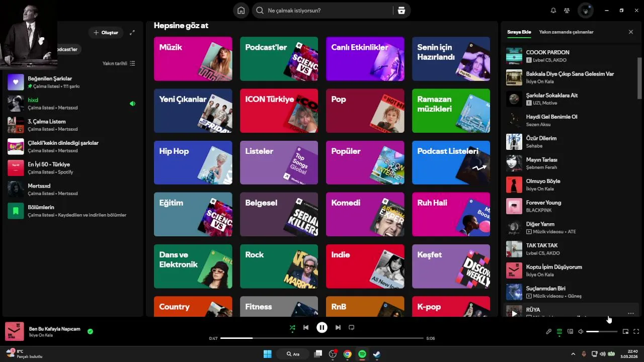Close the queue side panel
644x362 pixels.
pos(631,32)
